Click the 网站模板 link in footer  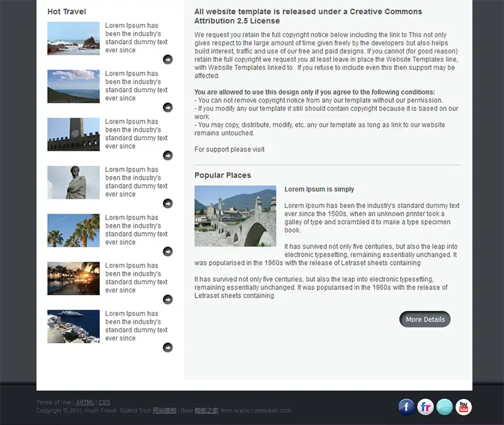tap(165, 410)
